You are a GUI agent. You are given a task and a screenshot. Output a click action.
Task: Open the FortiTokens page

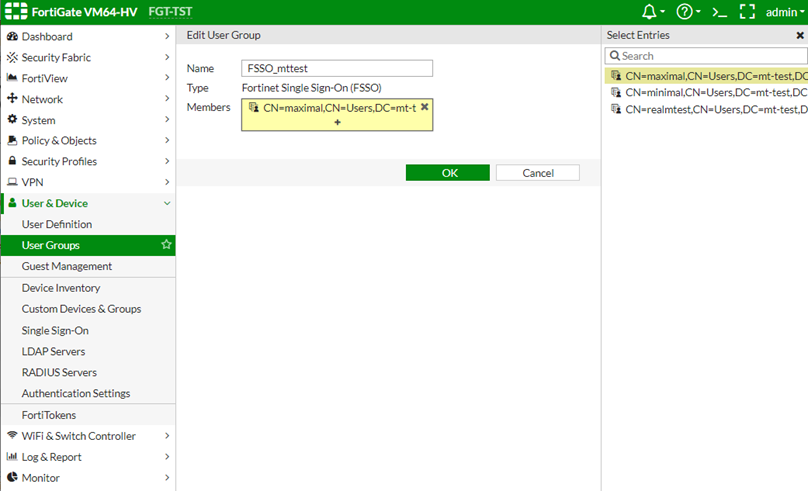pos(49,415)
